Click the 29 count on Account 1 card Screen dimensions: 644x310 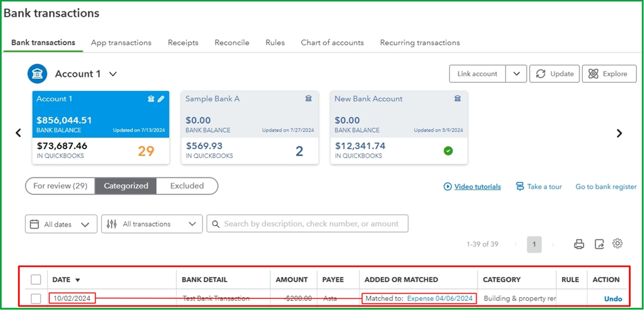point(146,151)
